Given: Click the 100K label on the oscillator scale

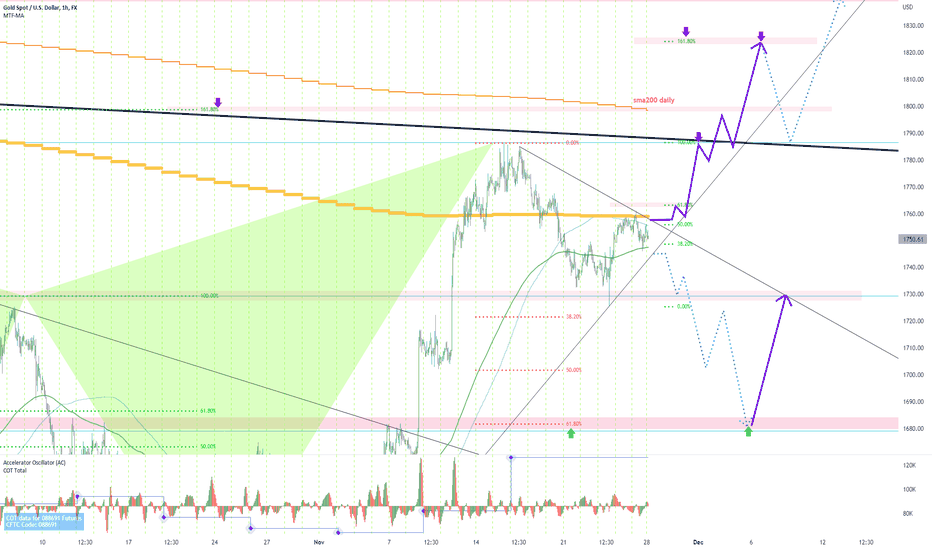Looking at the screenshot, I should (x=909, y=490).
